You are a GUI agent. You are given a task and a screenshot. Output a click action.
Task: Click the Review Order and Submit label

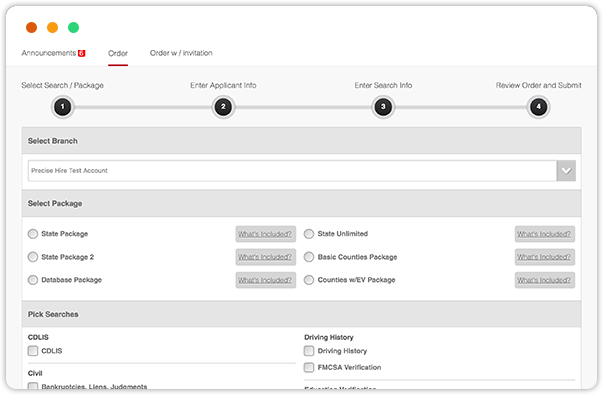(x=538, y=85)
